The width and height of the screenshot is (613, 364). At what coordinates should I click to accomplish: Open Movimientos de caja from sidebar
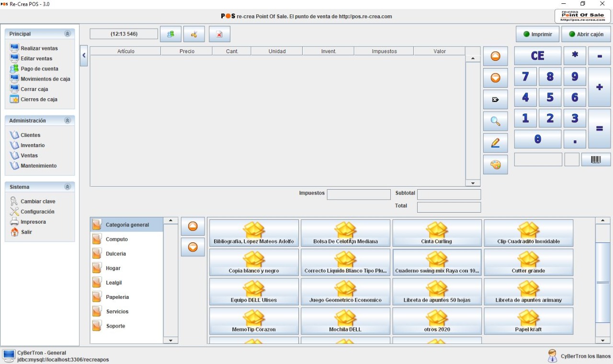click(x=45, y=79)
